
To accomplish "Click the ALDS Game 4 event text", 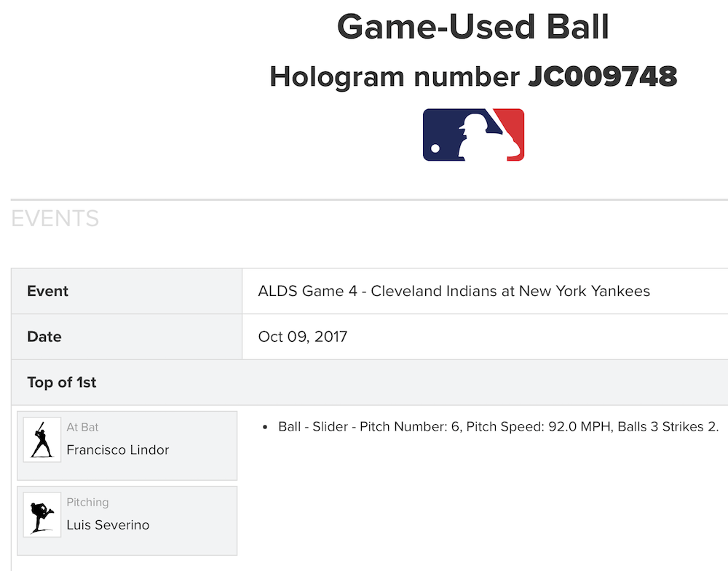I will pyautogui.click(x=454, y=291).
